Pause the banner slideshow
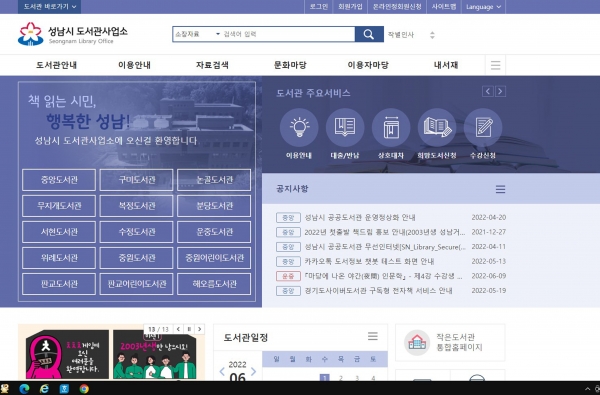Viewport: 600px width, 395px height. (x=189, y=329)
